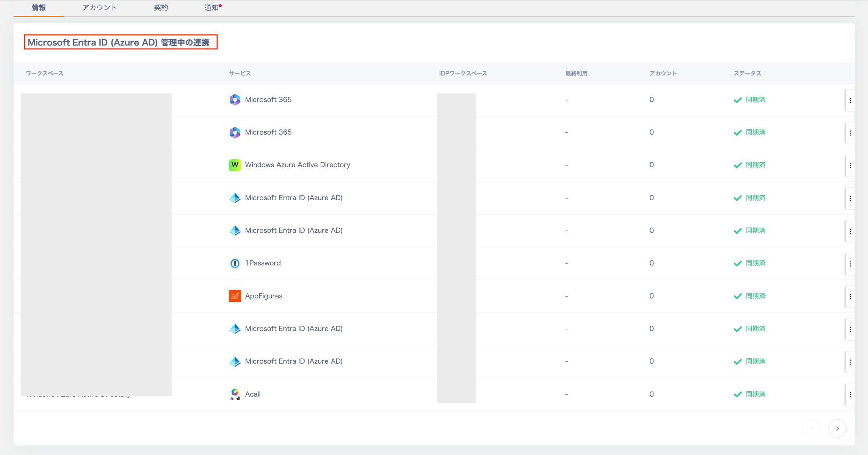Screen dimensions: 868x455
Task: Open the 通知 tab
Action: 212,8
